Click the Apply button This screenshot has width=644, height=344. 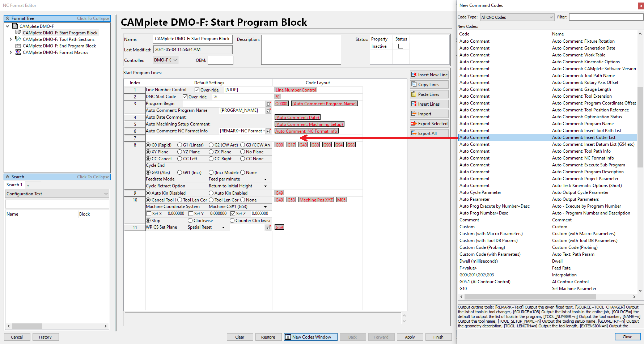[x=410, y=337]
